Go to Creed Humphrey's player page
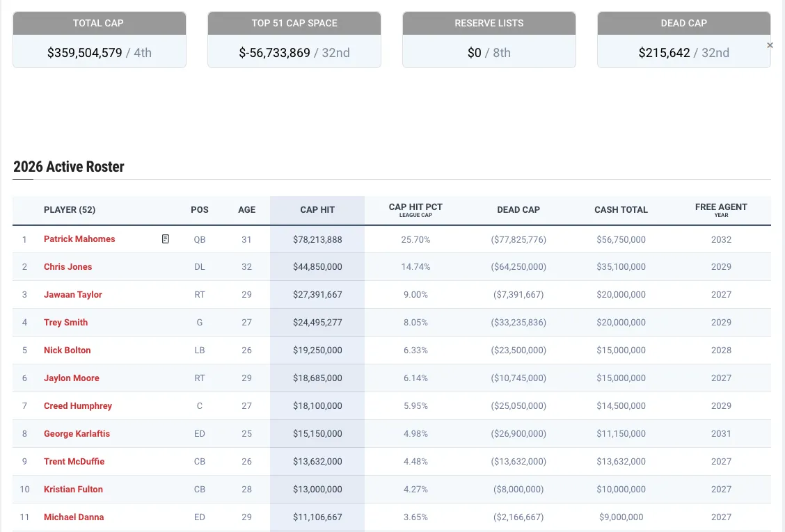Viewport: 785px width, 532px height. click(77, 406)
